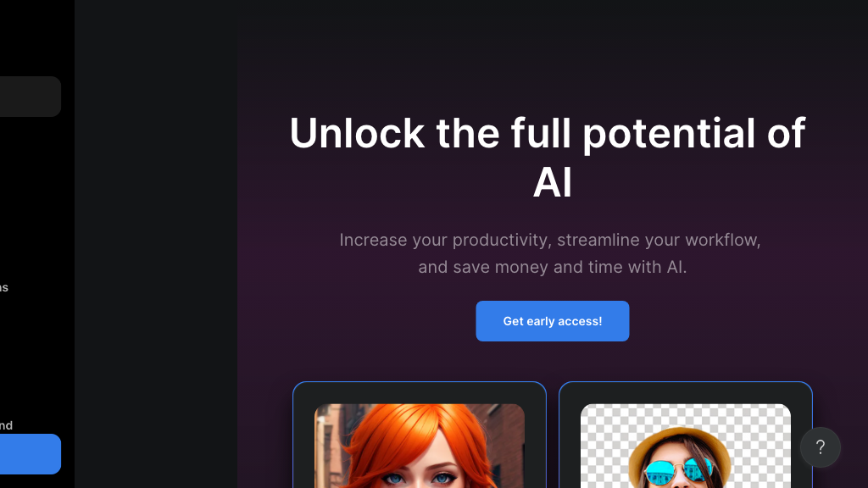The image size is (868, 488).
Task: Click the Get early access! button
Action: (x=553, y=321)
